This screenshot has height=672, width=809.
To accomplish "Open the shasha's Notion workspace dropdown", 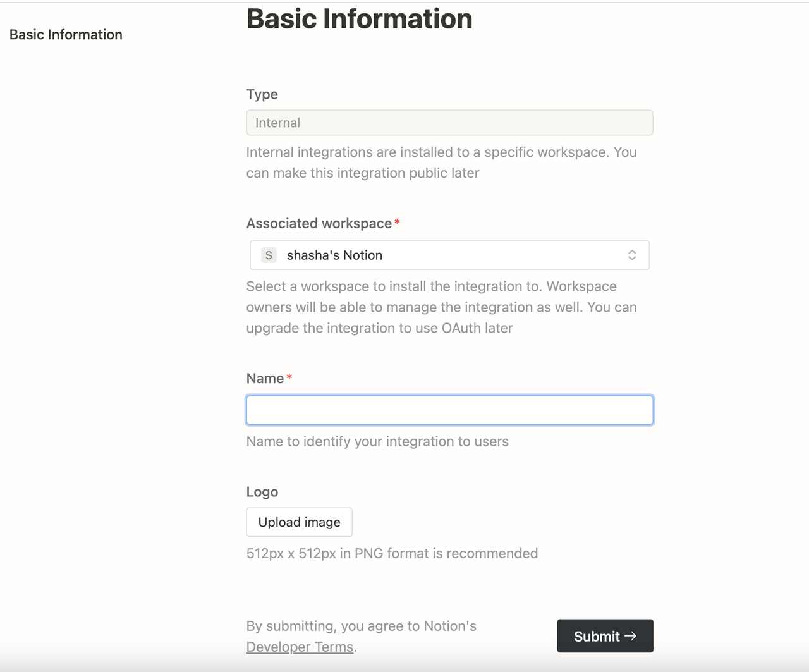I will pos(449,255).
